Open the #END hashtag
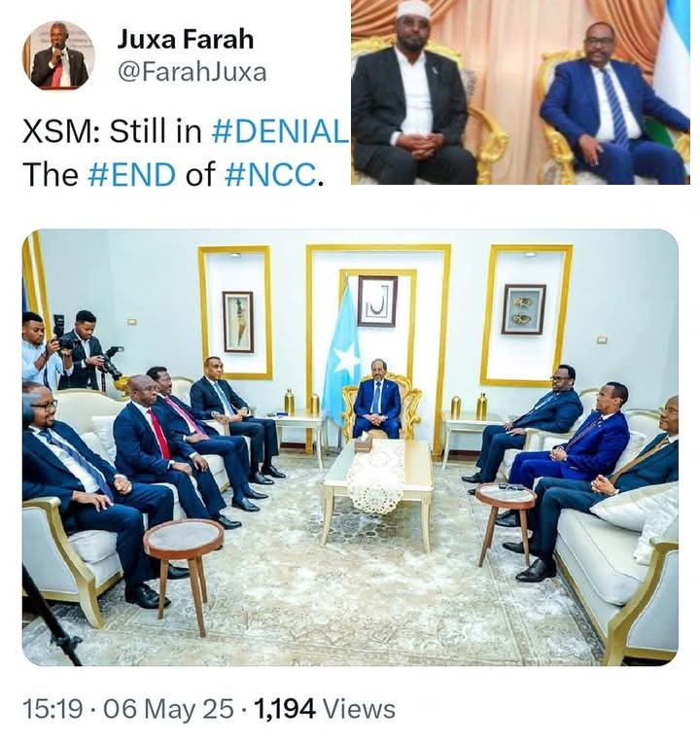The height and width of the screenshot is (743, 700). pyautogui.click(x=131, y=174)
